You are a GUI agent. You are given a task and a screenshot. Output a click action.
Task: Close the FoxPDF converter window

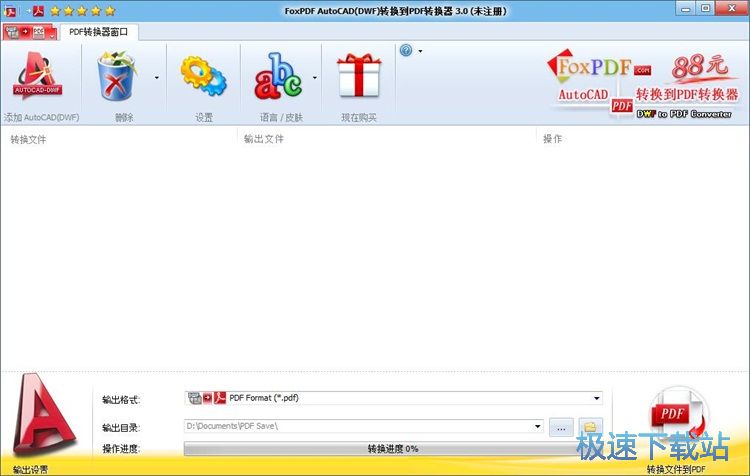point(732,8)
